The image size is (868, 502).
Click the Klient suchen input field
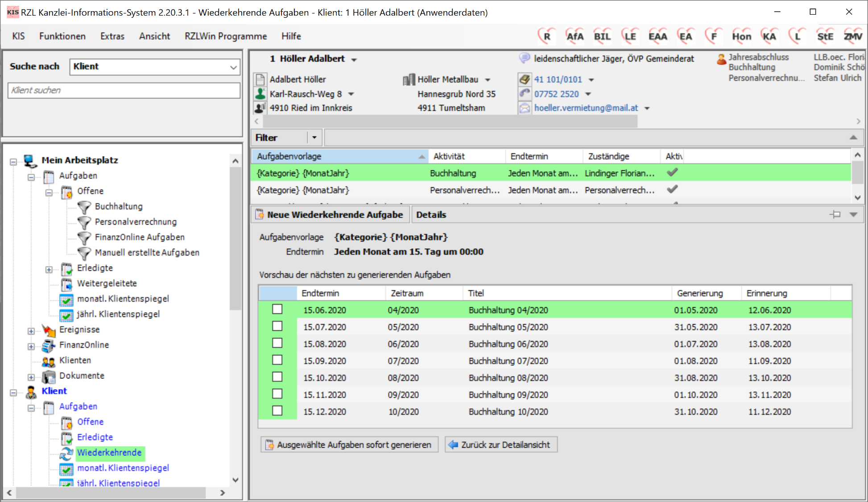click(124, 91)
